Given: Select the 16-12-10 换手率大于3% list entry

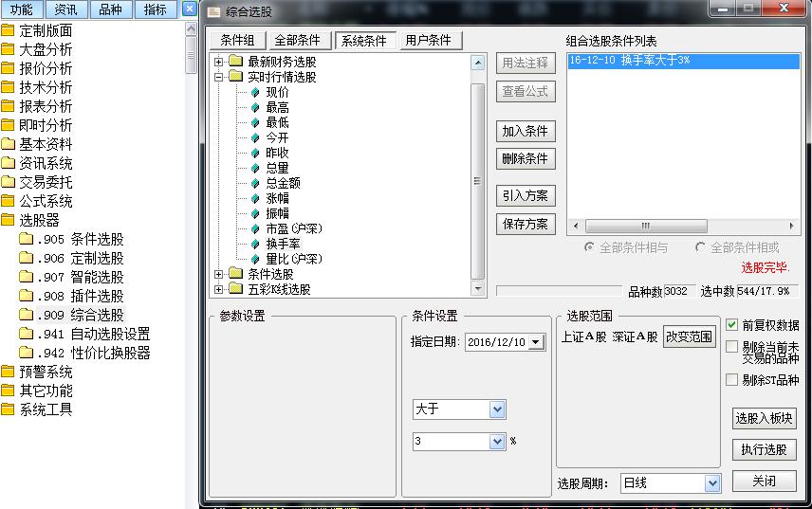Looking at the screenshot, I should coord(683,61).
